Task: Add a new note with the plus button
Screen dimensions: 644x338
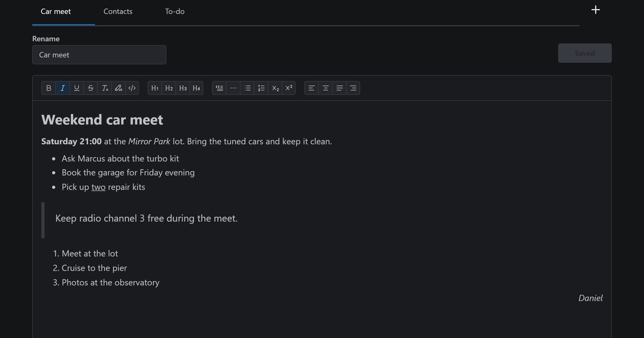Action: (595, 10)
